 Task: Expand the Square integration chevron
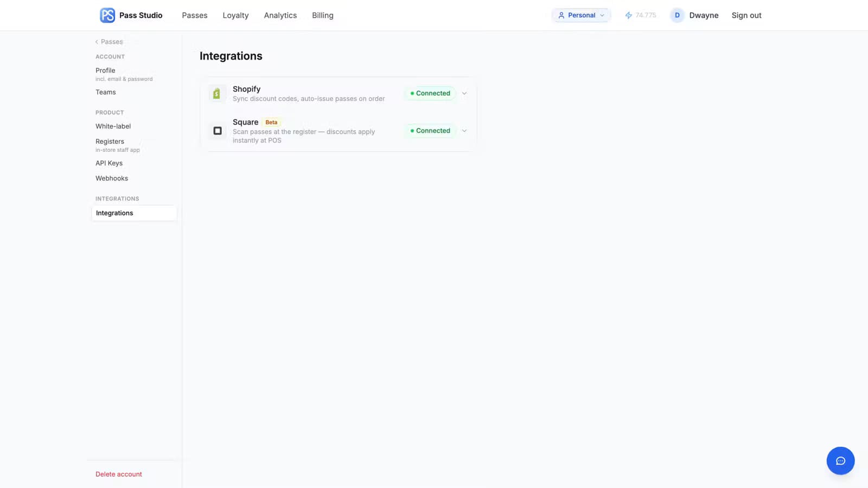[x=464, y=131]
